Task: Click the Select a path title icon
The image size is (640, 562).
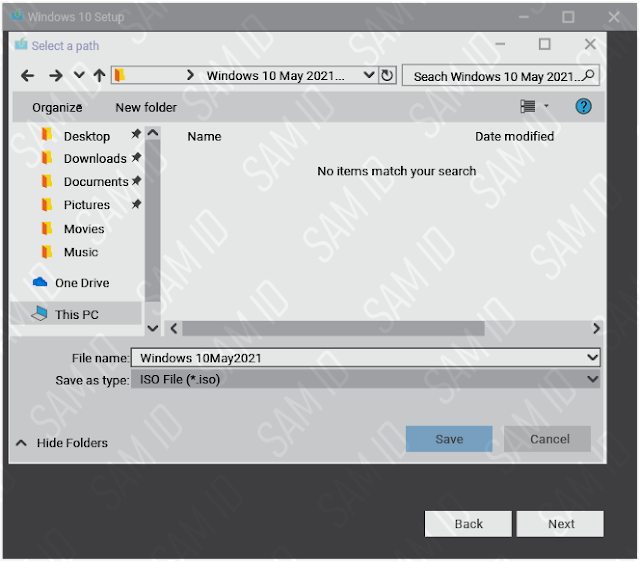Action: [x=21, y=44]
